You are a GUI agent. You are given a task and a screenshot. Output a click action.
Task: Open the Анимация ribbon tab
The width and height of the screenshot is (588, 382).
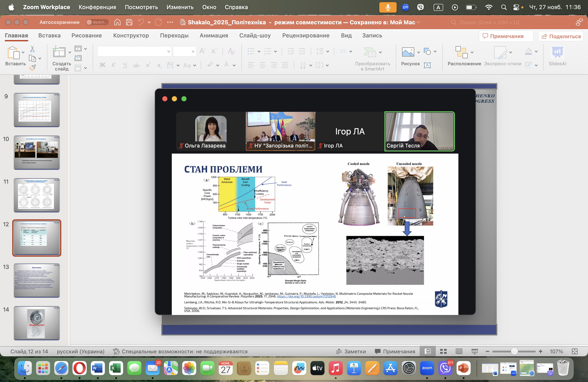pos(214,36)
